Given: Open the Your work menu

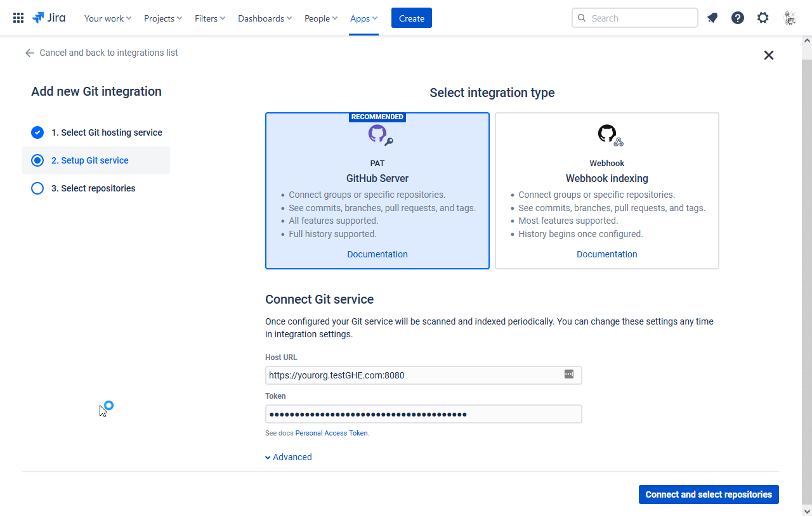Looking at the screenshot, I should (x=108, y=18).
